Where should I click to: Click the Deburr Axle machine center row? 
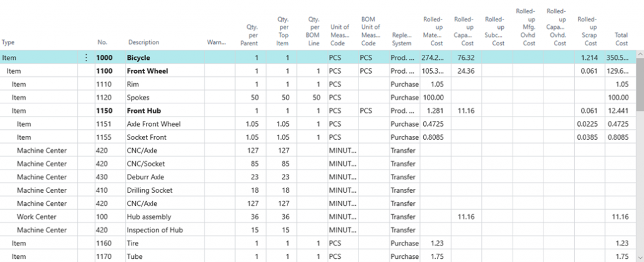tap(146, 177)
